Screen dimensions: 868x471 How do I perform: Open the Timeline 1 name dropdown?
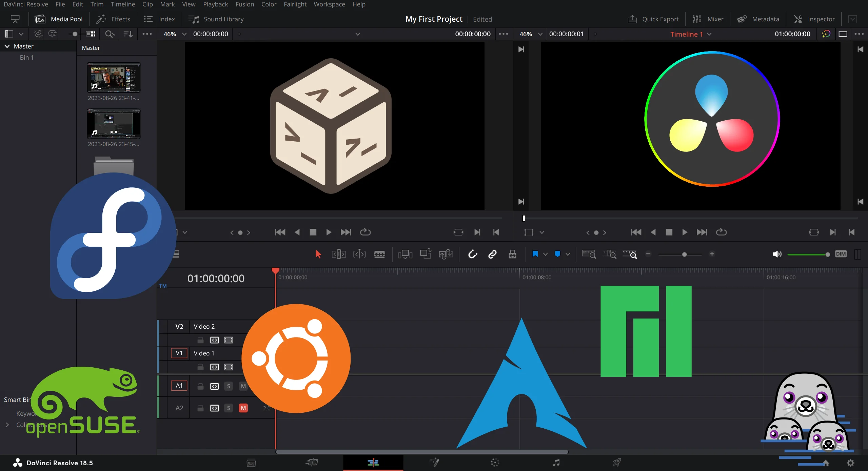click(709, 34)
